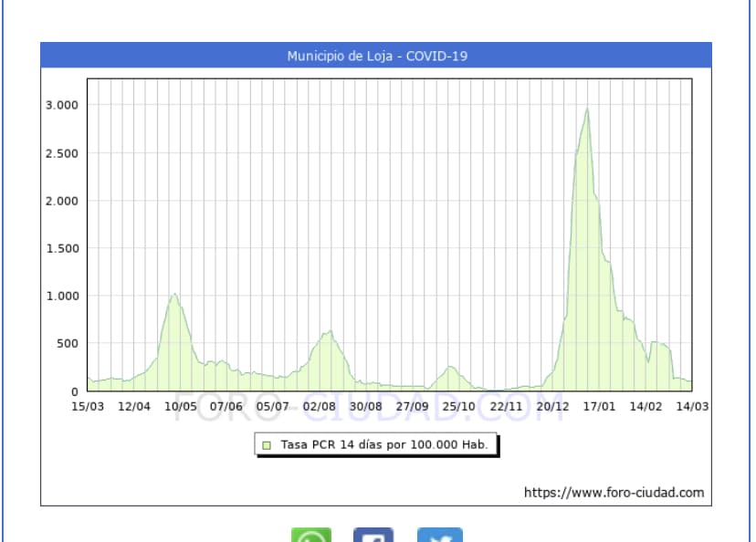
Task: Open the foro-ciudad.com link in the chart
Action: [614, 493]
